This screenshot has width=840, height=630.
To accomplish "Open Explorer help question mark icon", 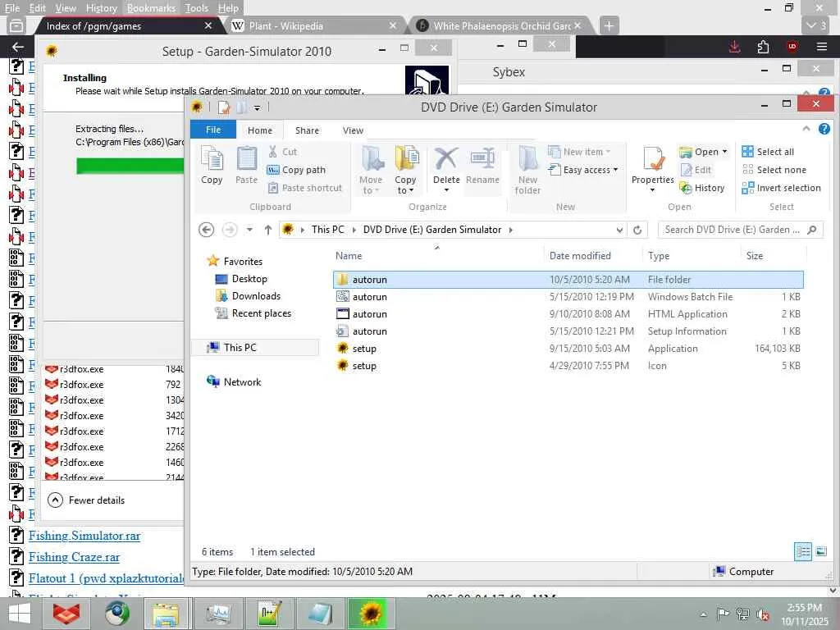I will 824,129.
